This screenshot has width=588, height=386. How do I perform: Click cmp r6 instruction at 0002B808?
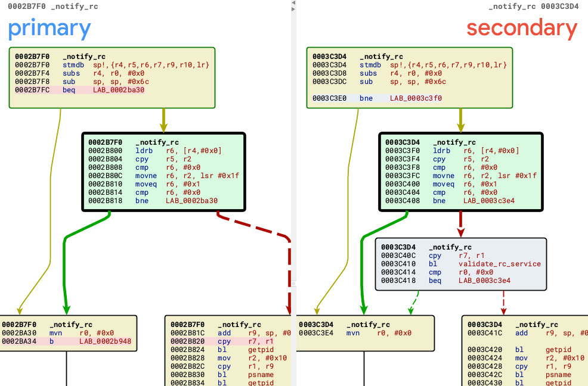click(144, 167)
